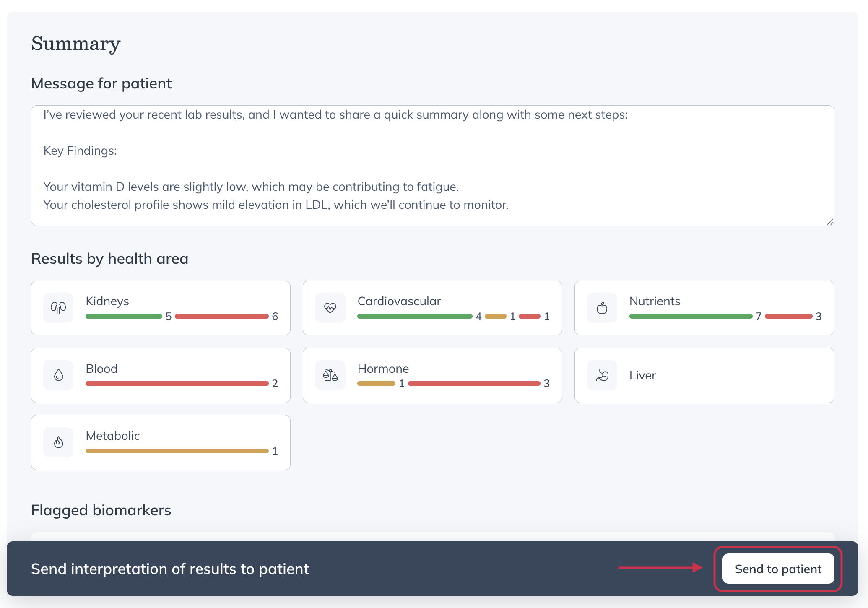Click the Cardiovascular heartbeat icon
Image resolution: width=868 pixels, height=608 pixels.
tap(330, 308)
